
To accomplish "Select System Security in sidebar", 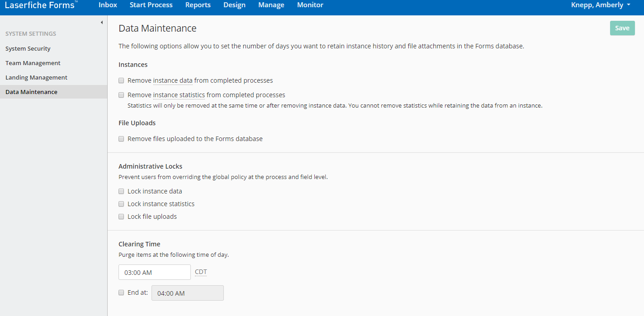I will click(28, 48).
